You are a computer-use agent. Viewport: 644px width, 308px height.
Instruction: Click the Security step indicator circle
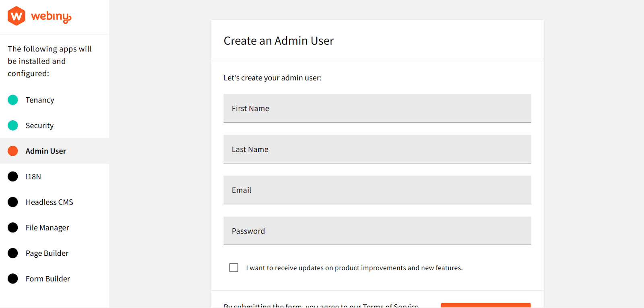[12, 125]
